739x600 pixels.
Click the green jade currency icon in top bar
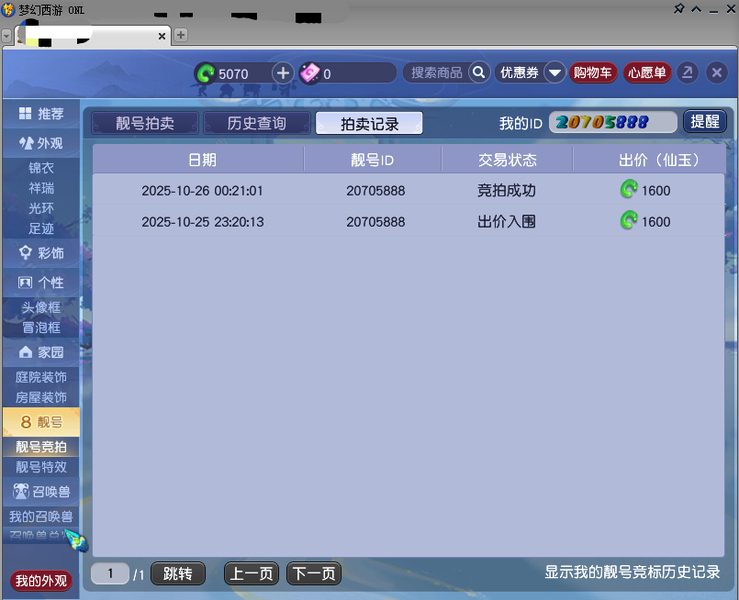coord(205,73)
